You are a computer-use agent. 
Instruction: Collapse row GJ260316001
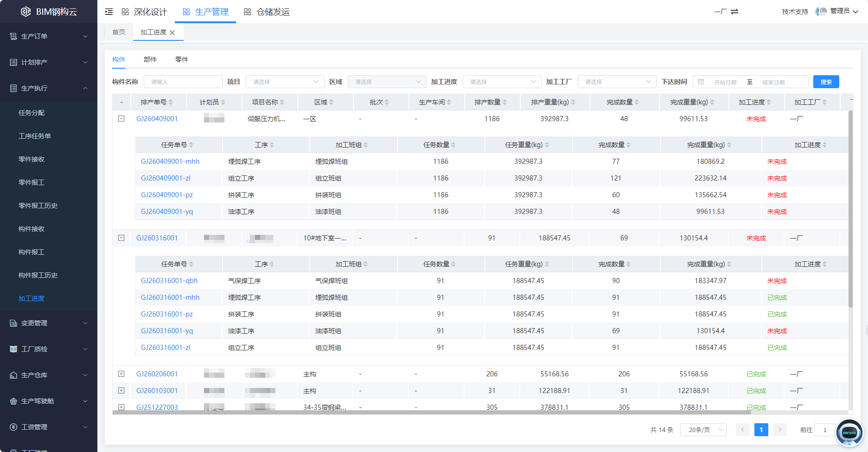click(121, 238)
